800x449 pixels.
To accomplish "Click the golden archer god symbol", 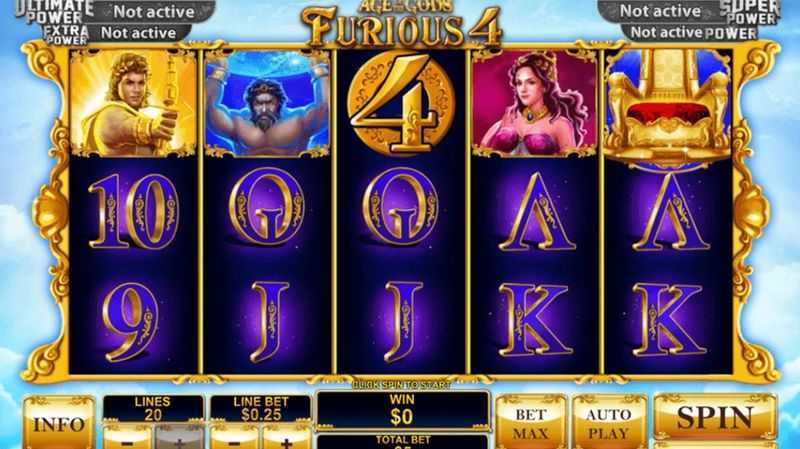I will pyautogui.click(x=133, y=103).
